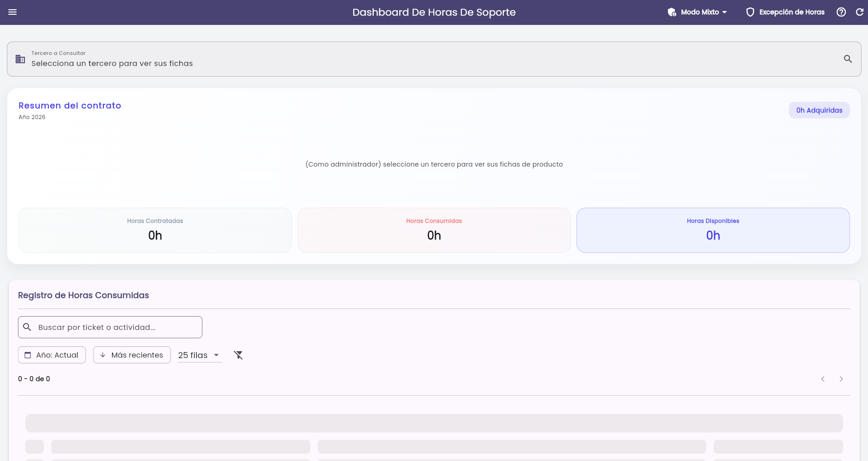Select the Horas Disponibles card
This screenshot has width=868, height=461.
click(713, 230)
